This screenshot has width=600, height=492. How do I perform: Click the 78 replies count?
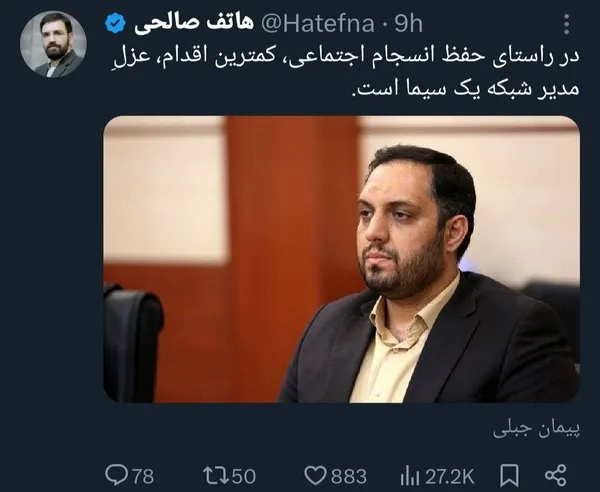(x=143, y=477)
